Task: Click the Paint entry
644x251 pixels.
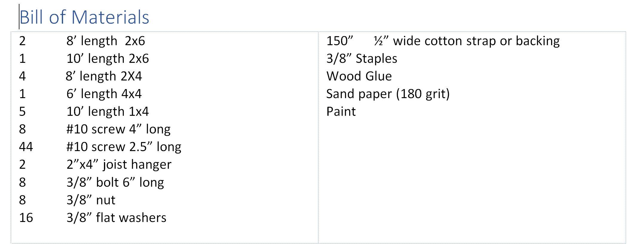Action: [341, 112]
